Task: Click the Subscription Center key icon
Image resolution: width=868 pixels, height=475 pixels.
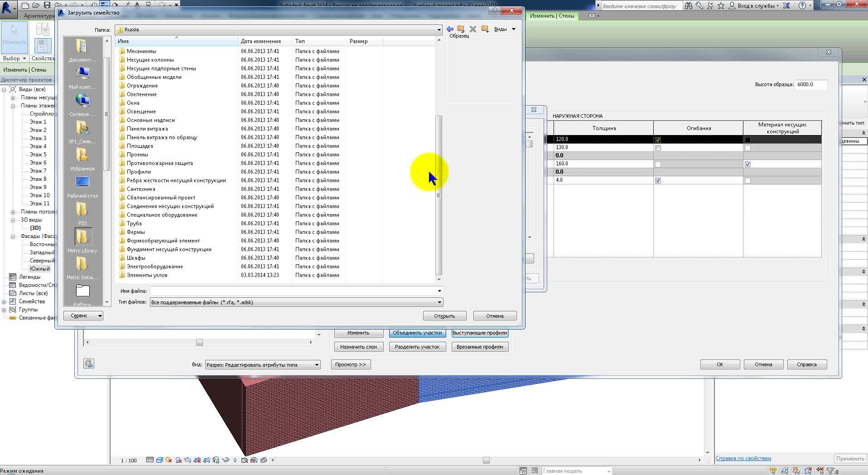Action: 699,6
